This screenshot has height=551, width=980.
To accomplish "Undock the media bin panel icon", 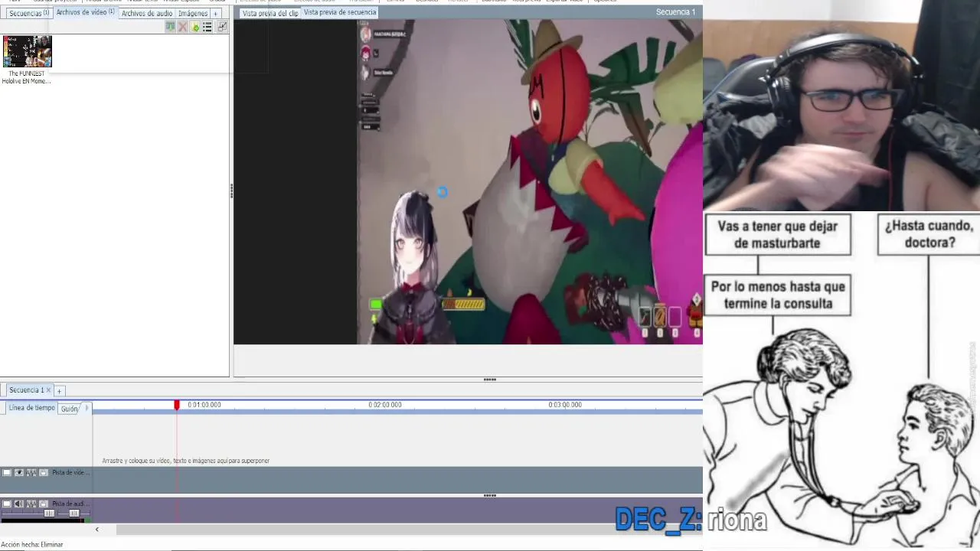I will pyautogui.click(x=222, y=27).
